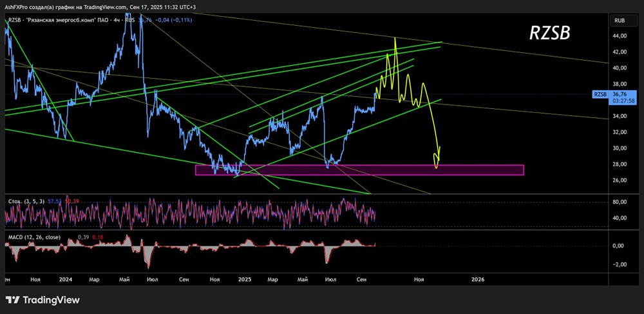Click the 2025 marker on time axis
This screenshot has width=644, height=314.
click(x=244, y=279)
